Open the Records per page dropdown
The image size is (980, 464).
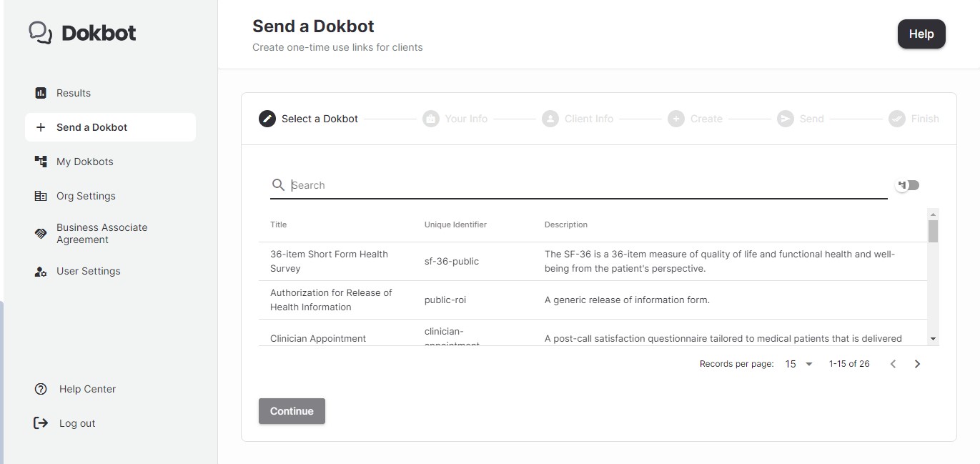[799, 364]
